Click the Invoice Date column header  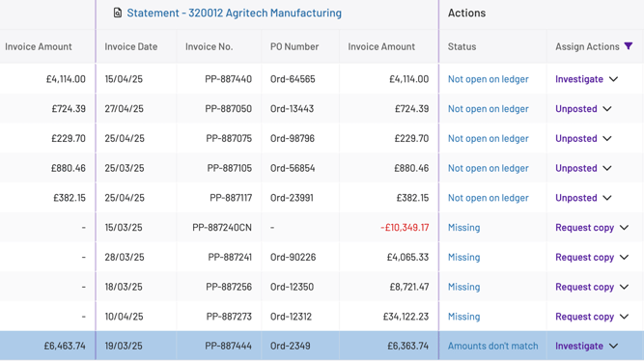pyautogui.click(x=131, y=46)
